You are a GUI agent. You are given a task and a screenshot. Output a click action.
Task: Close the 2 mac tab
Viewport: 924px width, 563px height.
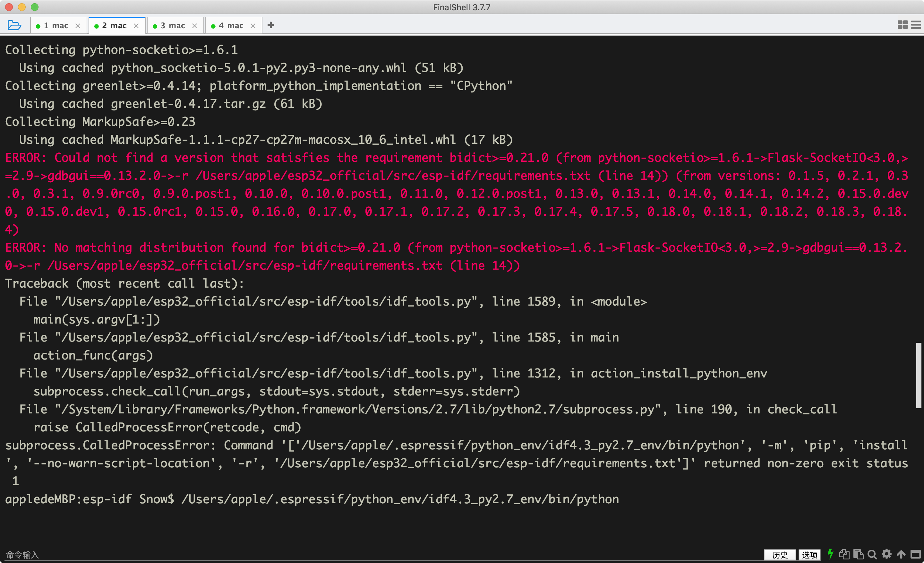(x=136, y=26)
